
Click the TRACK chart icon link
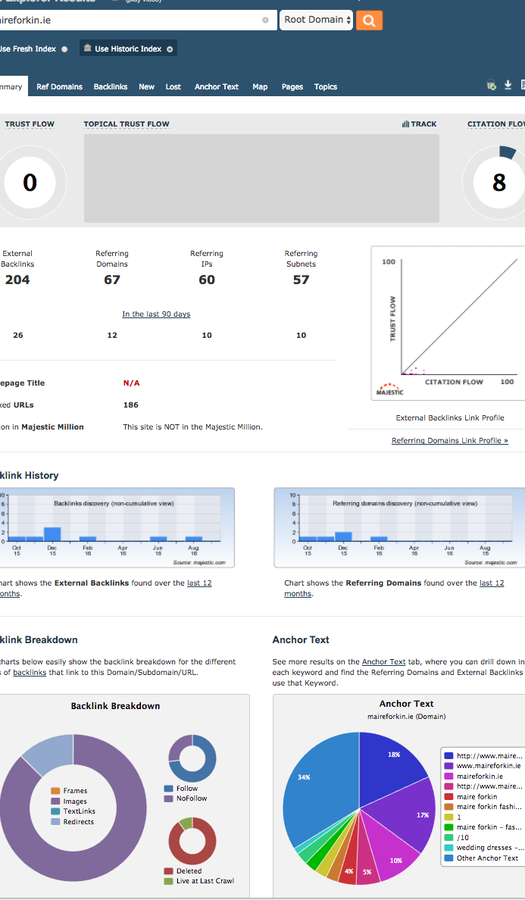[x=419, y=124]
